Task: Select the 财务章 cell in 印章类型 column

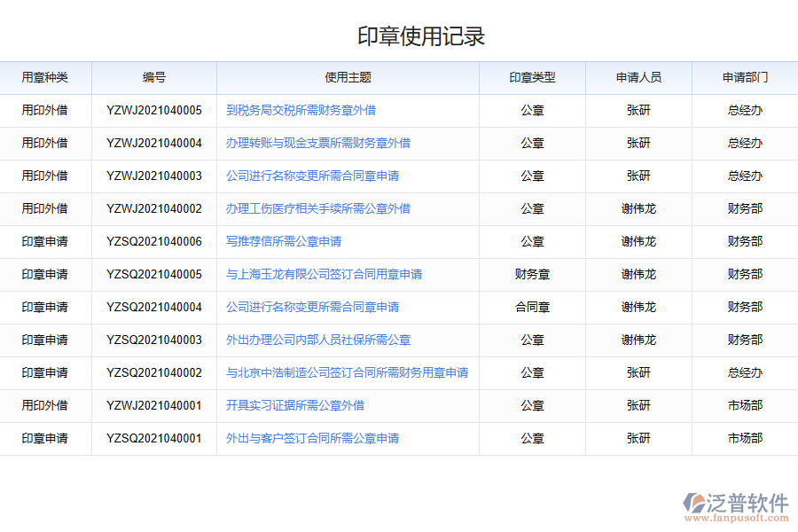Action: [532, 274]
